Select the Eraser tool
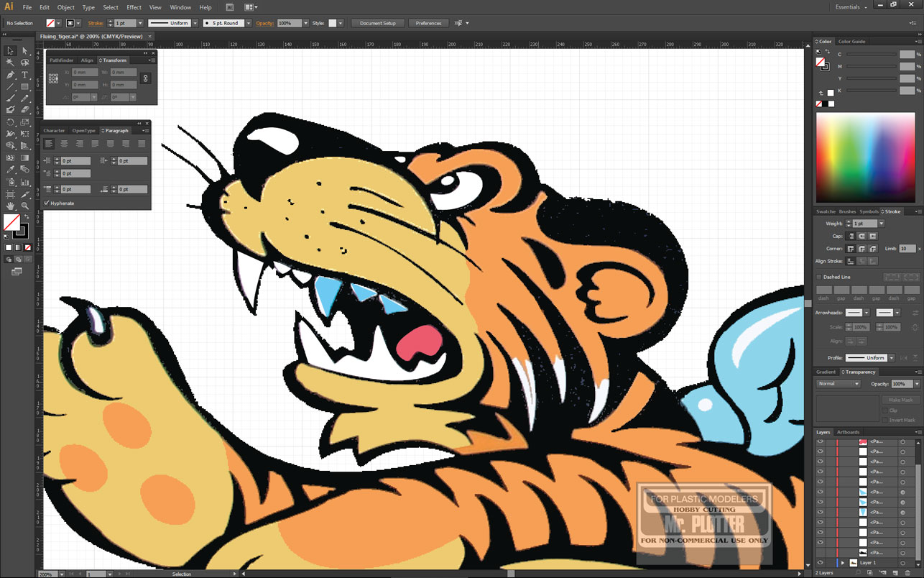The width and height of the screenshot is (924, 578). pyautogui.click(x=24, y=110)
